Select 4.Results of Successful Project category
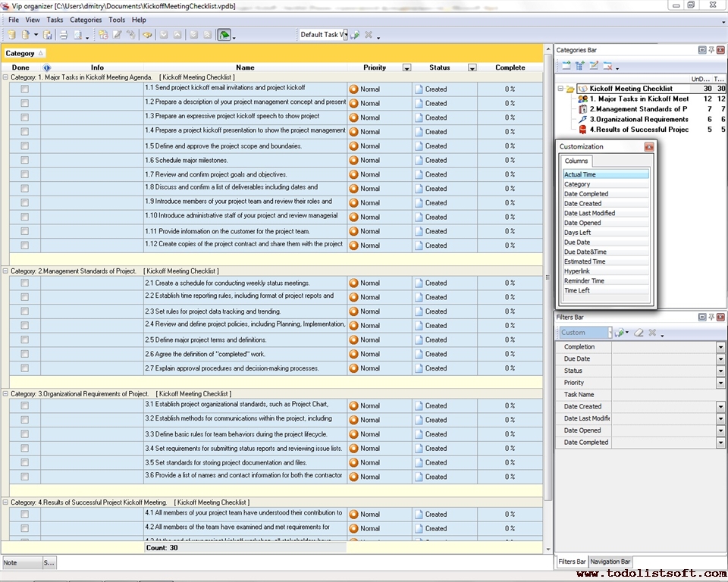Screen dimensions: 728x582 (639, 130)
